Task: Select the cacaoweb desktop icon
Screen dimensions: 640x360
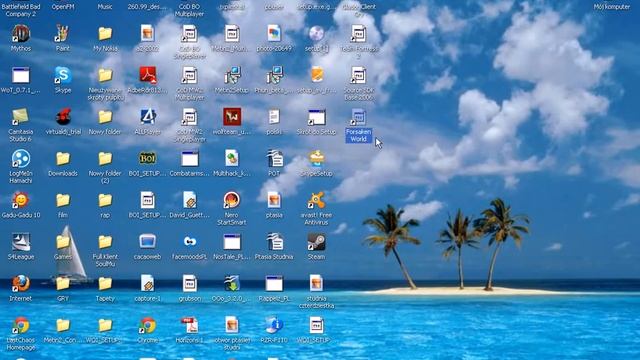Action: tap(147, 242)
